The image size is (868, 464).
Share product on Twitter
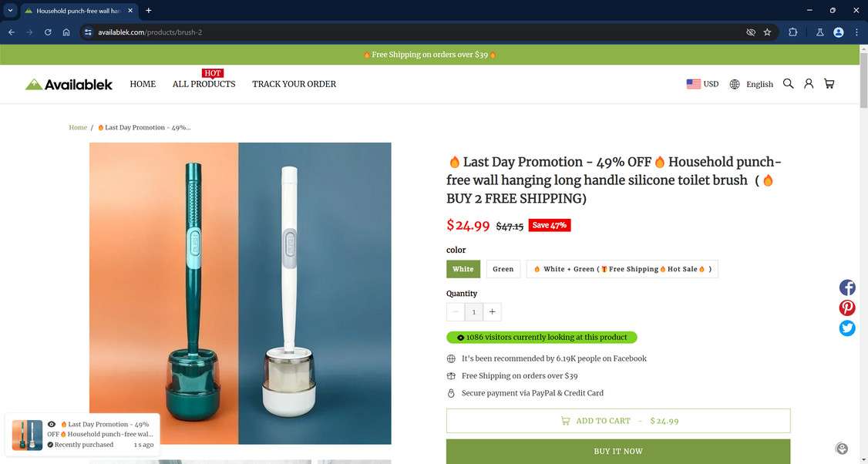click(x=847, y=328)
